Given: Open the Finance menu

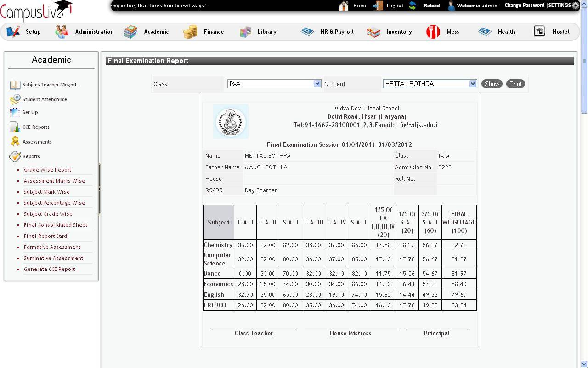Looking at the screenshot, I should point(214,32).
